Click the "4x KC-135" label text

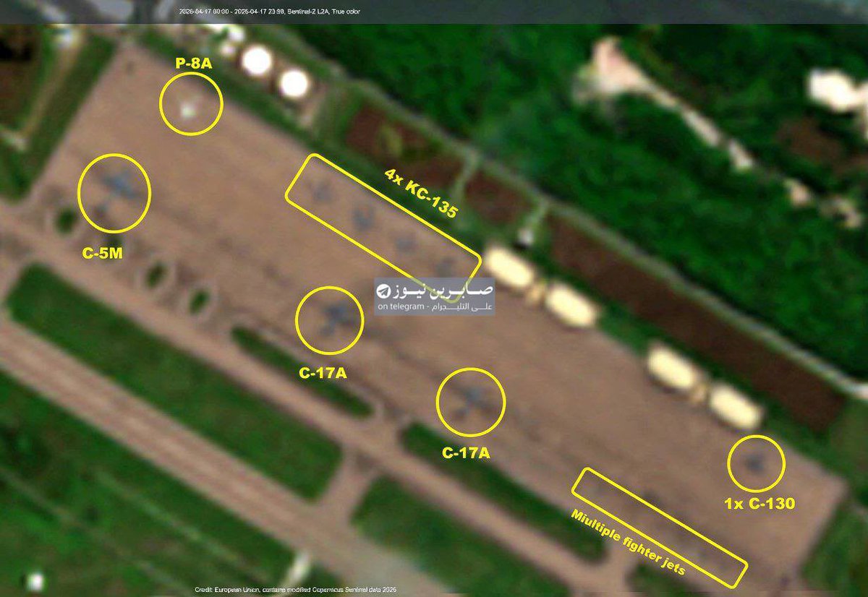(x=421, y=194)
